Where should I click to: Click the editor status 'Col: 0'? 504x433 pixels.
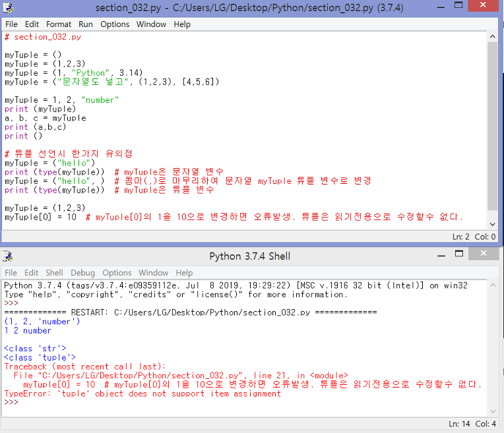[x=485, y=237]
